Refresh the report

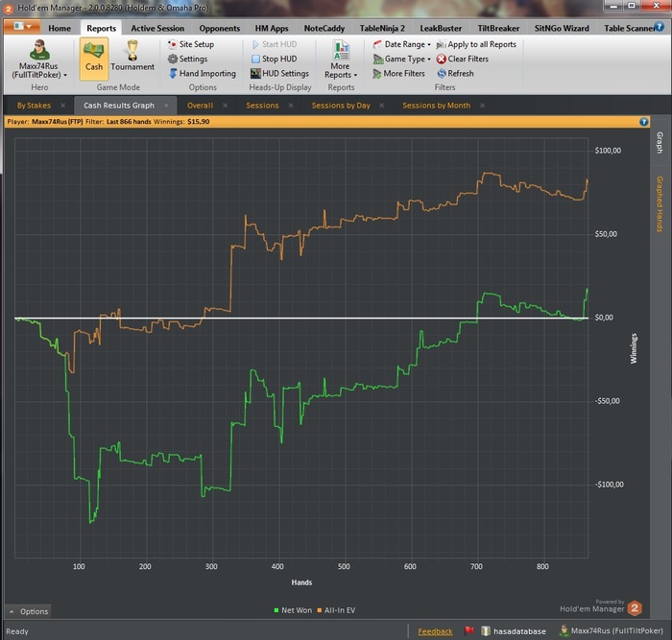point(455,73)
